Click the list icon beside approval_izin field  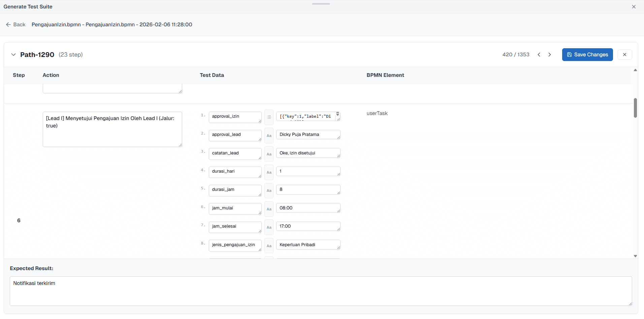(268, 117)
